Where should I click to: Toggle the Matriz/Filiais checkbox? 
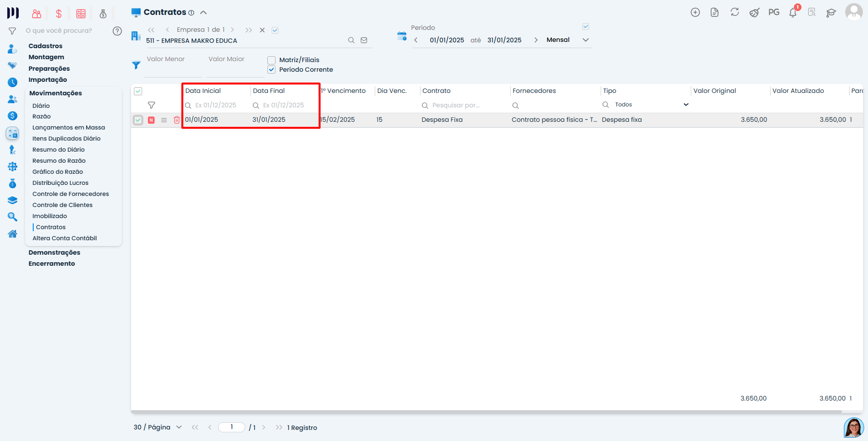click(272, 60)
